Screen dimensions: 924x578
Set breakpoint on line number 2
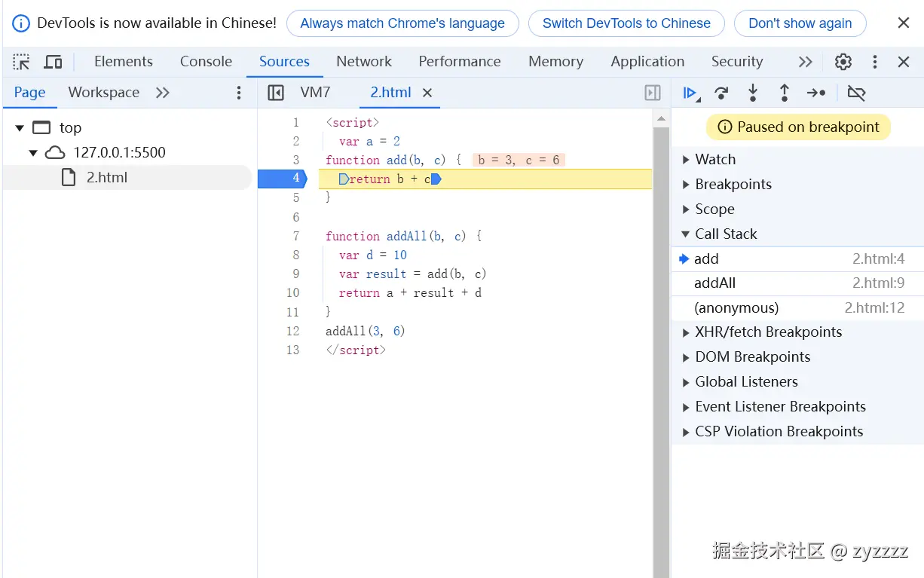[295, 141]
